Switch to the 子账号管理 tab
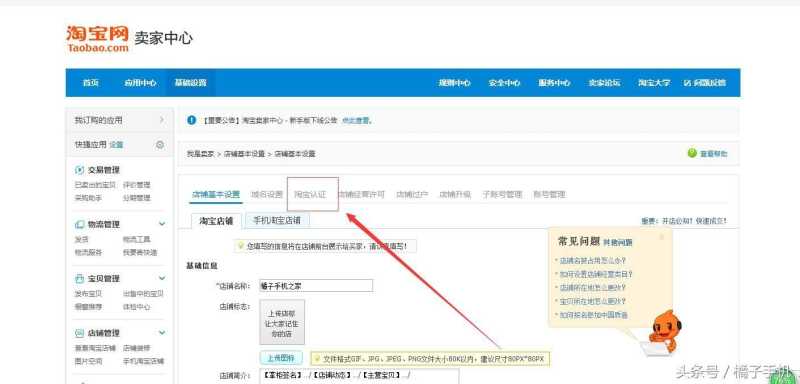Viewport: 800px width, 384px height. point(502,194)
